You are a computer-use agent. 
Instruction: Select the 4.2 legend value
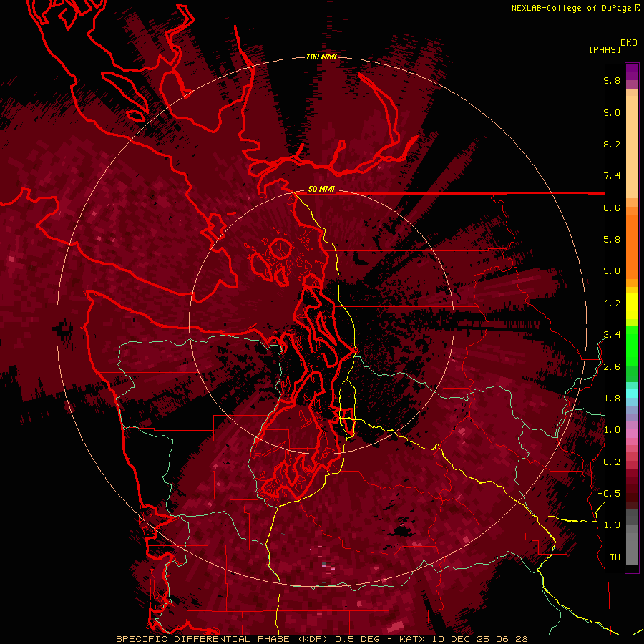click(612, 303)
